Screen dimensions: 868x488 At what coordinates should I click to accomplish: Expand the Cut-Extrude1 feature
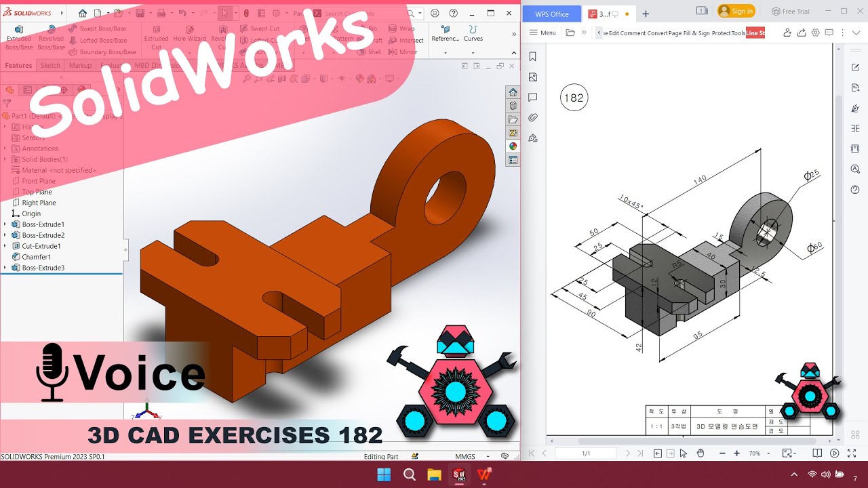5,246
